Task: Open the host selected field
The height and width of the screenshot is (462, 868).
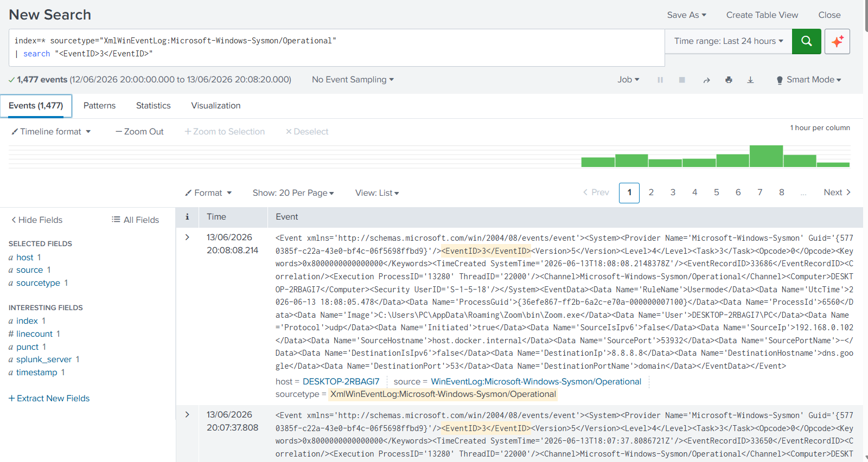Action: click(25, 258)
